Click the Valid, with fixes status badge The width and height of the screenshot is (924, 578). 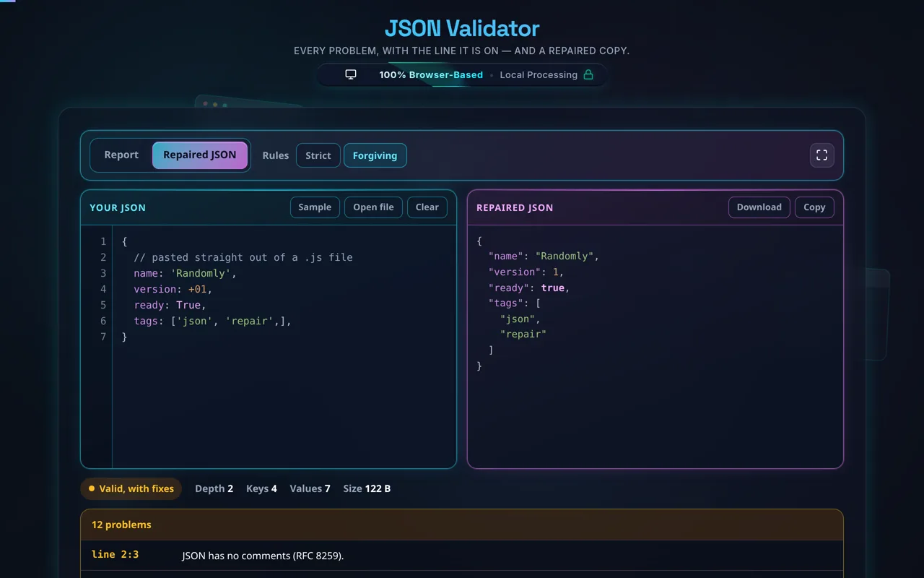click(x=131, y=488)
